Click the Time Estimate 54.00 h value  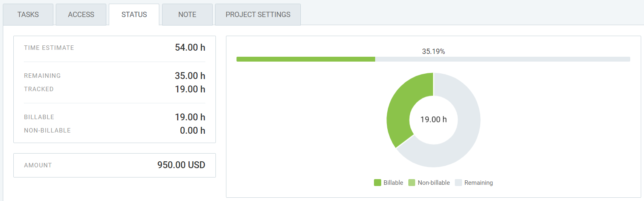(190, 48)
